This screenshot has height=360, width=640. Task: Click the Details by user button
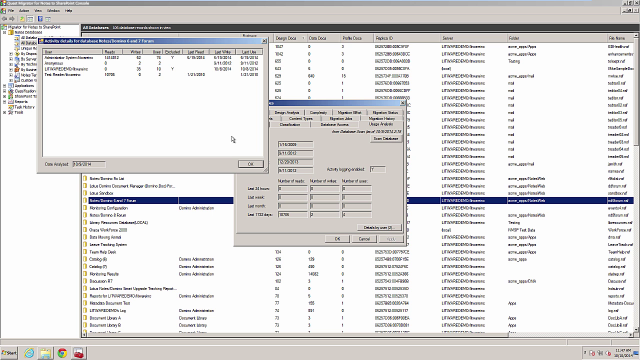point(379,227)
